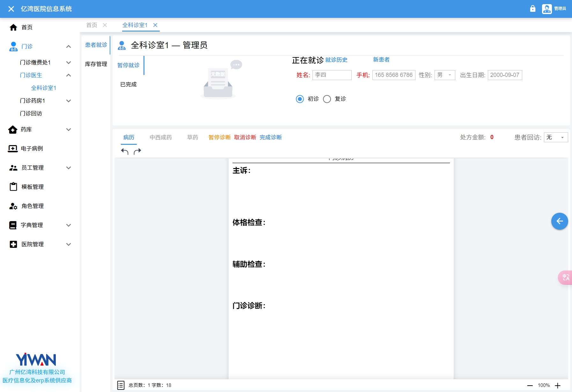Click the 员工管理 people icon
Viewport: 572px width, 392px height.
click(x=13, y=168)
